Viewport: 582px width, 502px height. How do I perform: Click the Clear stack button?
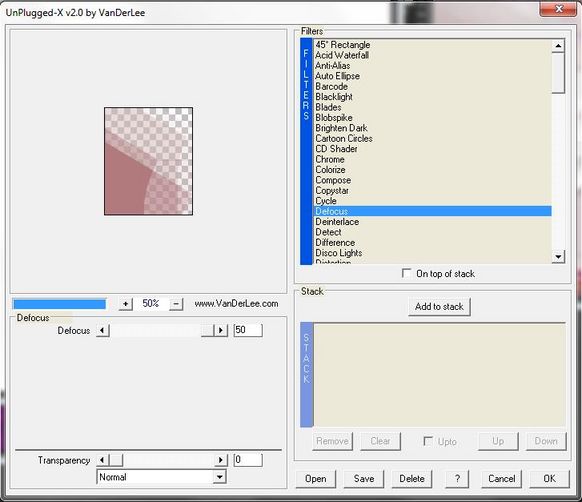[380, 441]
